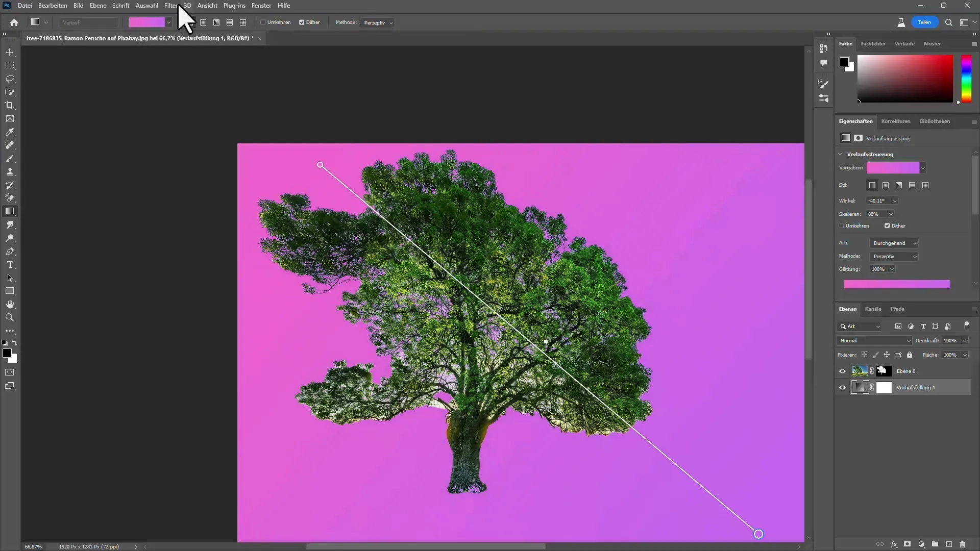This screenshot has width=980, height=551.
Task: Open the Filter menu
Action: coord(169,6)
